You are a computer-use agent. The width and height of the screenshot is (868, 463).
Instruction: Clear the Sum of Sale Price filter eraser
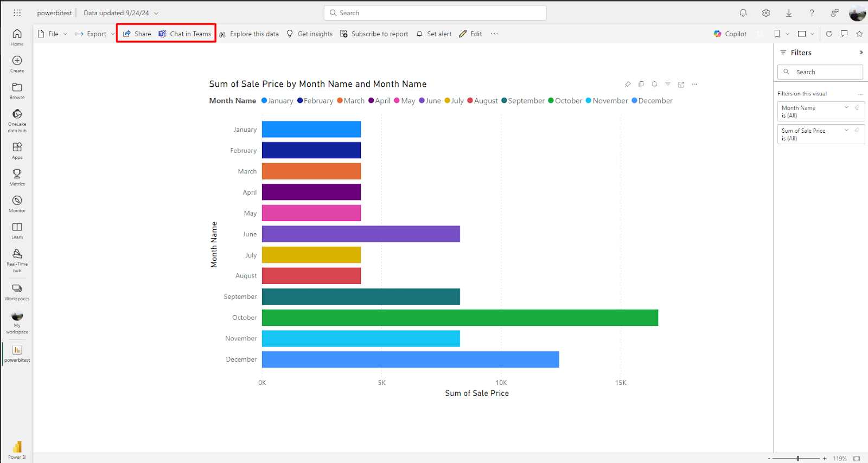[857, 130]
